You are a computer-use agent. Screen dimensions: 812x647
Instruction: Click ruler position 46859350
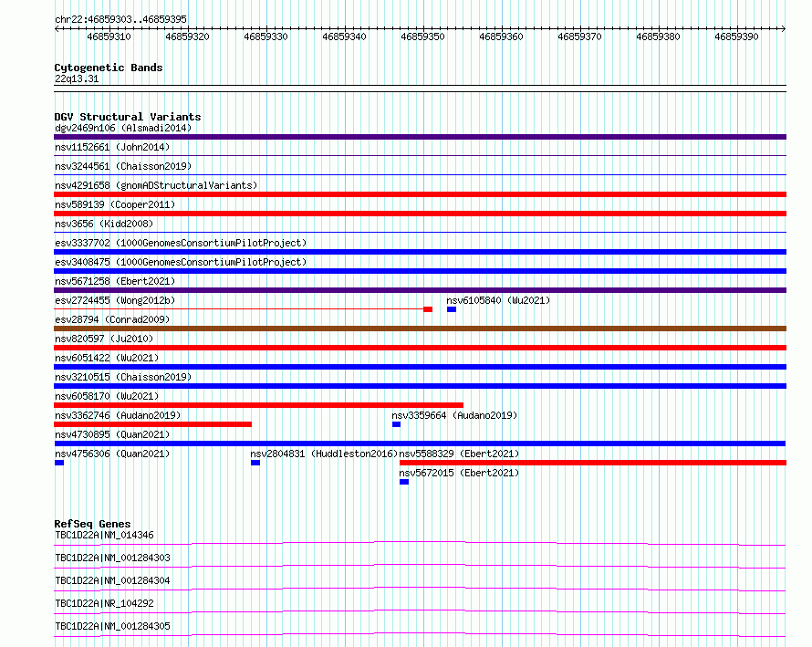[422, 37]
